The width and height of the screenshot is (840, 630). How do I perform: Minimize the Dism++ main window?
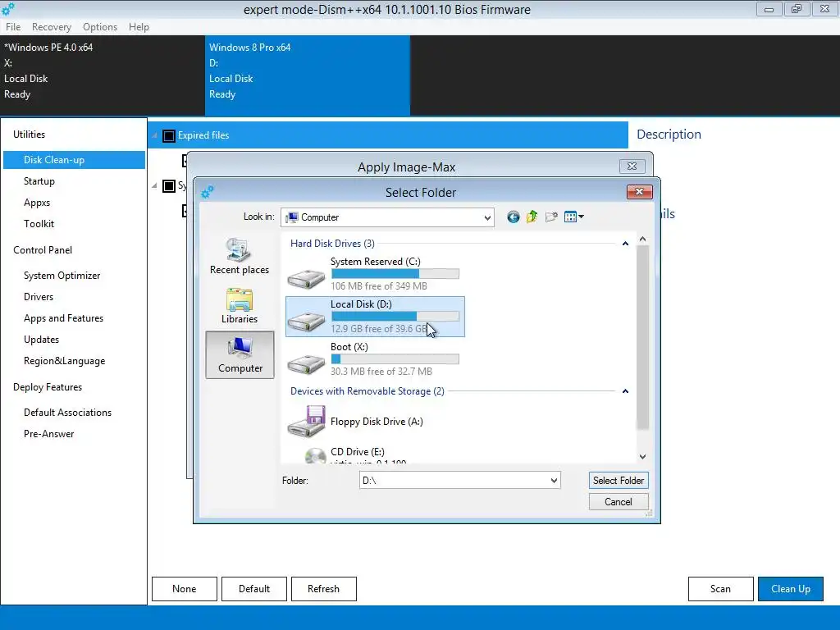coord(769,9)
